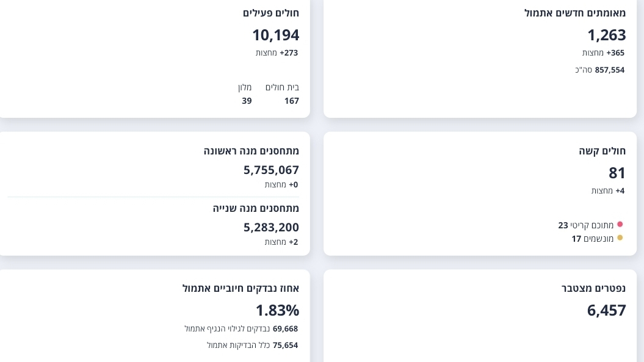This screenshot has width=644, height=362.
Task: Select the חולים פעילים card title
Action: 270,13
